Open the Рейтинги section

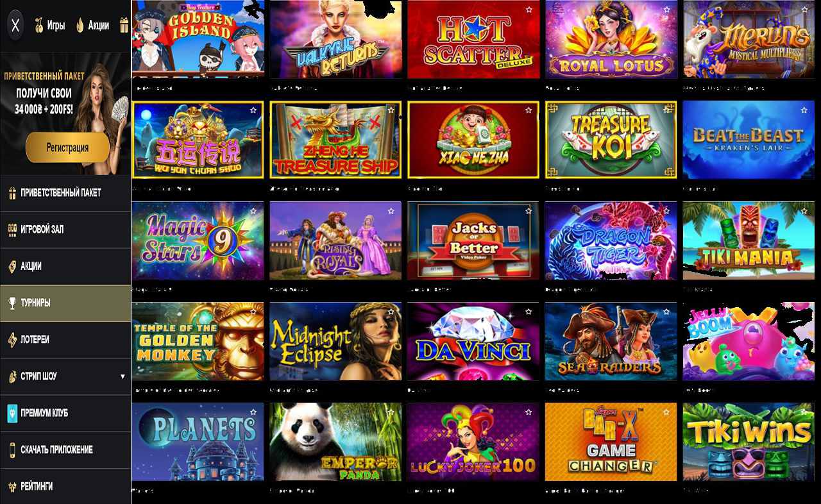click(65, 486)
